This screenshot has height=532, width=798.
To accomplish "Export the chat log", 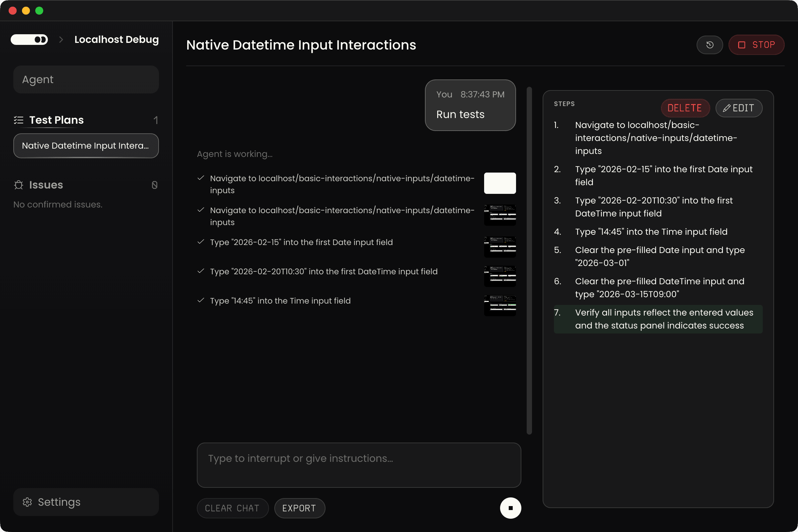I will coord(299,508).
